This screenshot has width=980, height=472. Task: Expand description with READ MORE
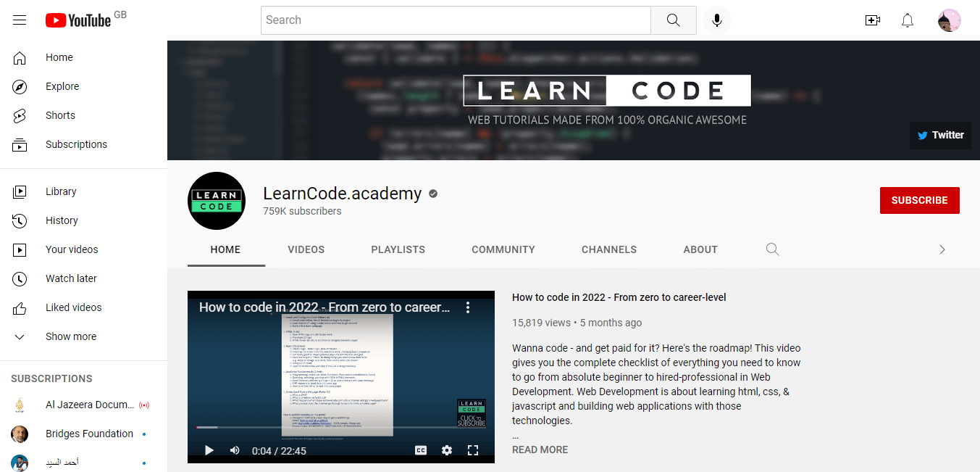pos(540,450)
